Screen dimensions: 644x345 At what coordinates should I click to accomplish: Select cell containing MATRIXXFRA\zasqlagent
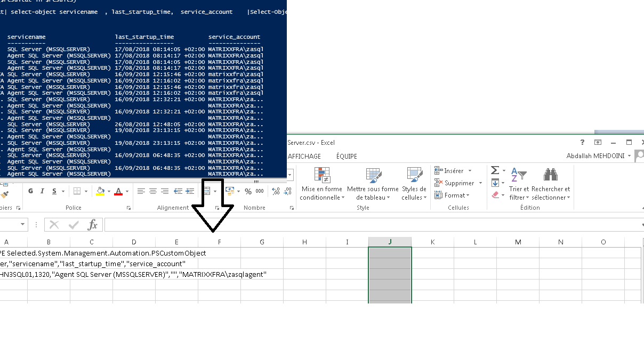pyautogui.click(x=133, y=274)
